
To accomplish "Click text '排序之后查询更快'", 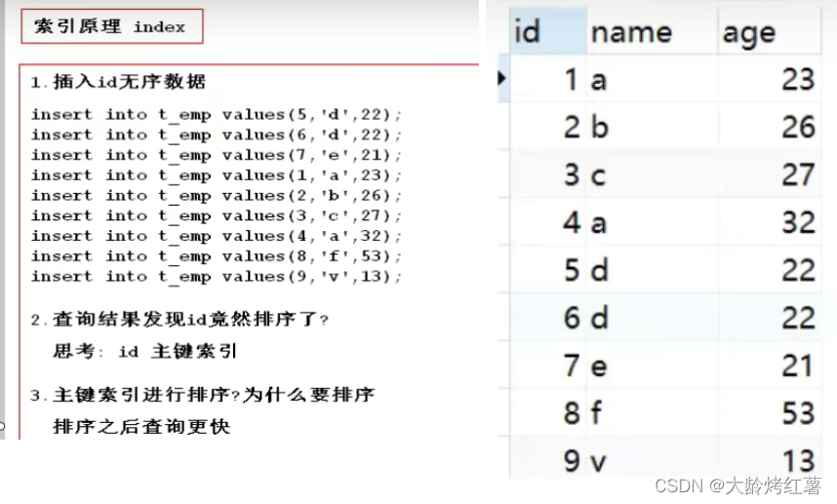I will click(x=141, y=427).
